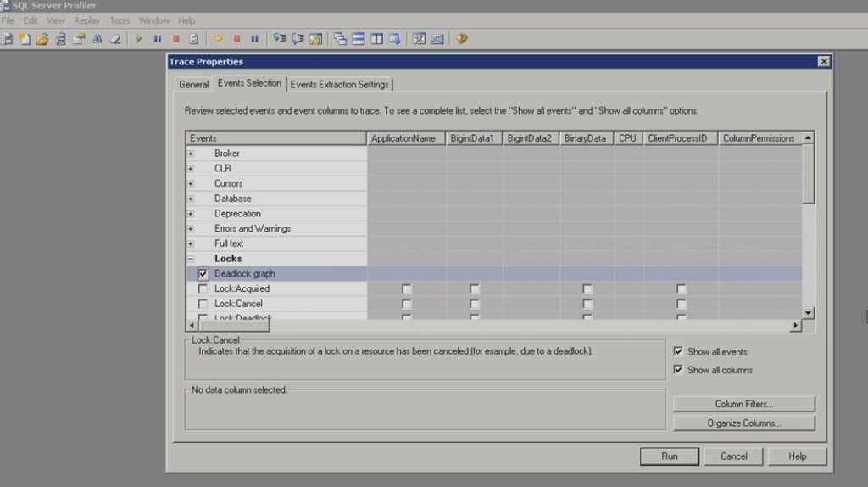The width and height of the screenshot is (868, 487).
Task: Toggle Show all columns checkbox
Action: click(x=678, y=370)
